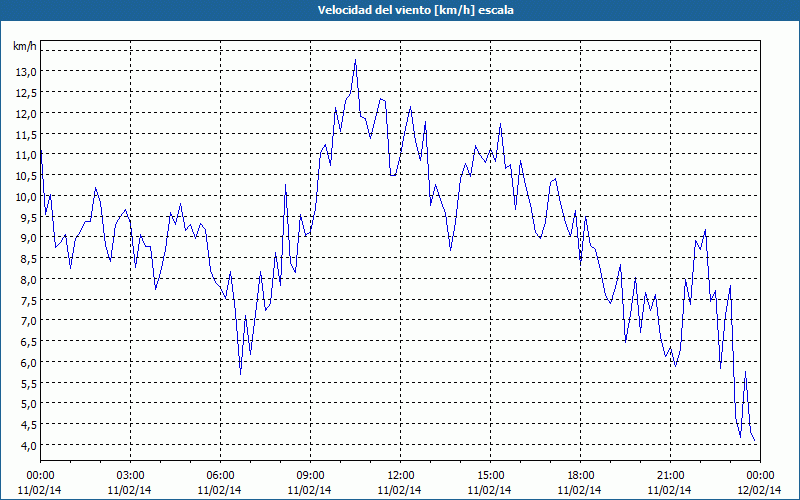Click the 12:00 time axis label
800x500 pixels.
pyautogui.click(x=401, y=476)
